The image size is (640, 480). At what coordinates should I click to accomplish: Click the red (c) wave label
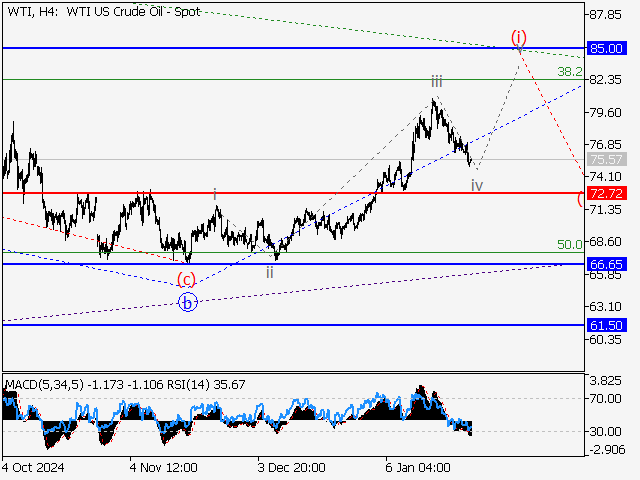[x=186, y=278]
